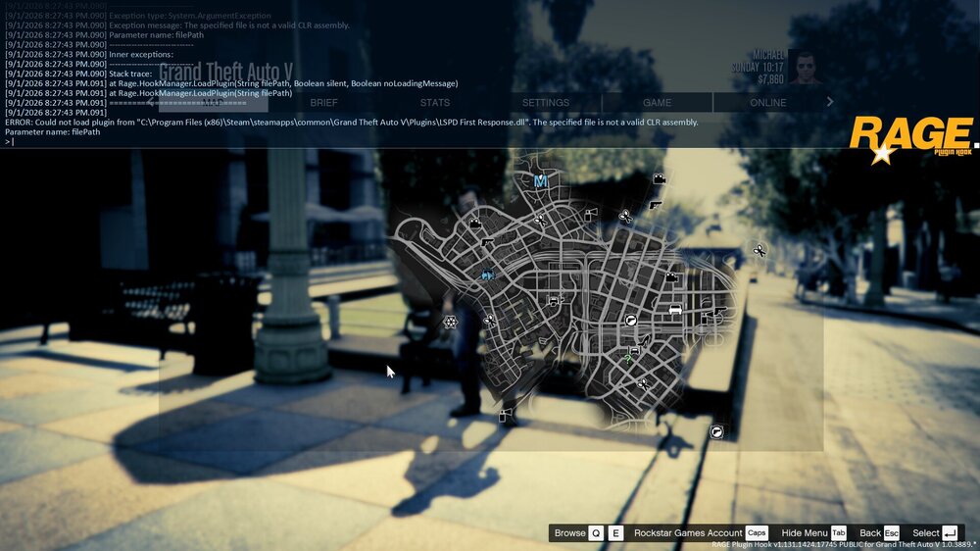Select the GAME tab

click(657, 103)
